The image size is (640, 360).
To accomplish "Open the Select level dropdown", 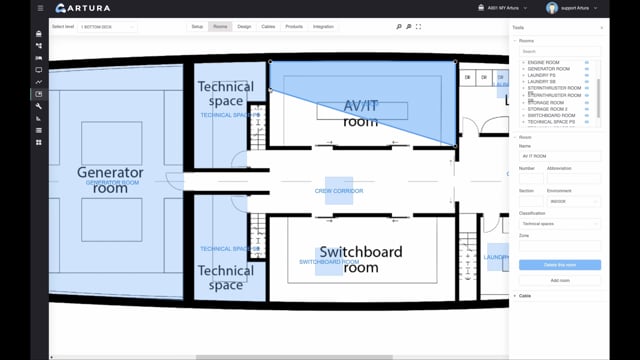I will (107, 27).
